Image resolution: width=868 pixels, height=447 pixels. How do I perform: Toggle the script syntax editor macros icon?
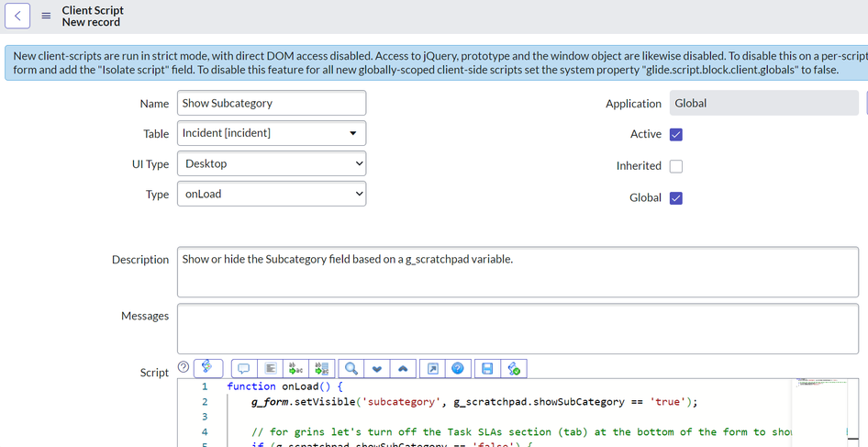pos(208,368)
